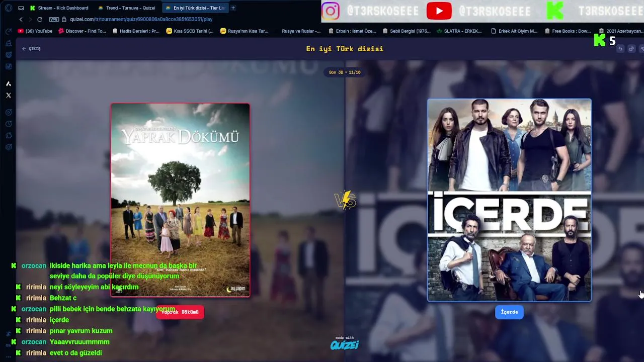The width and height of the screenshot is (644, 362).
Task: Click the ÇIKIŞ exit back button
Action: tap(31, 49)
